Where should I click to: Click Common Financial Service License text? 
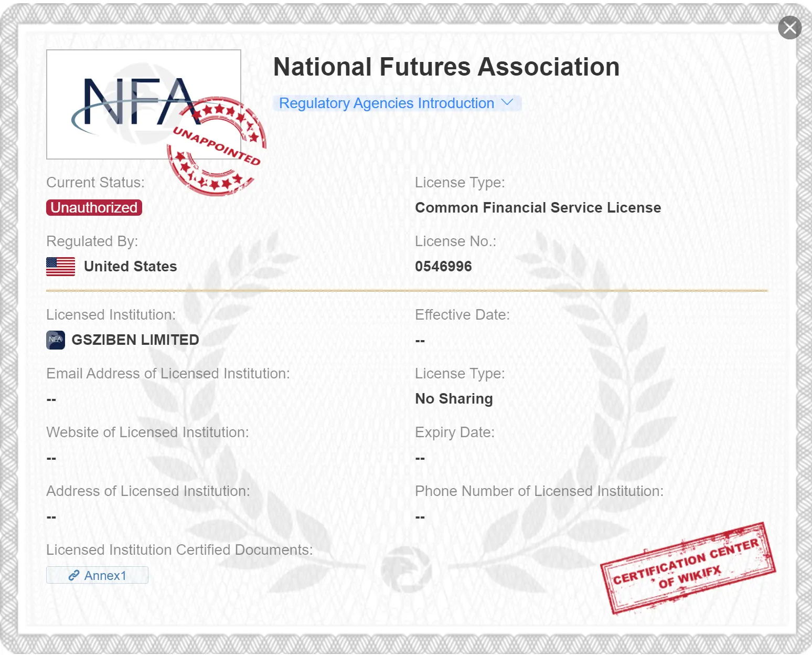(x=538, y=208)
